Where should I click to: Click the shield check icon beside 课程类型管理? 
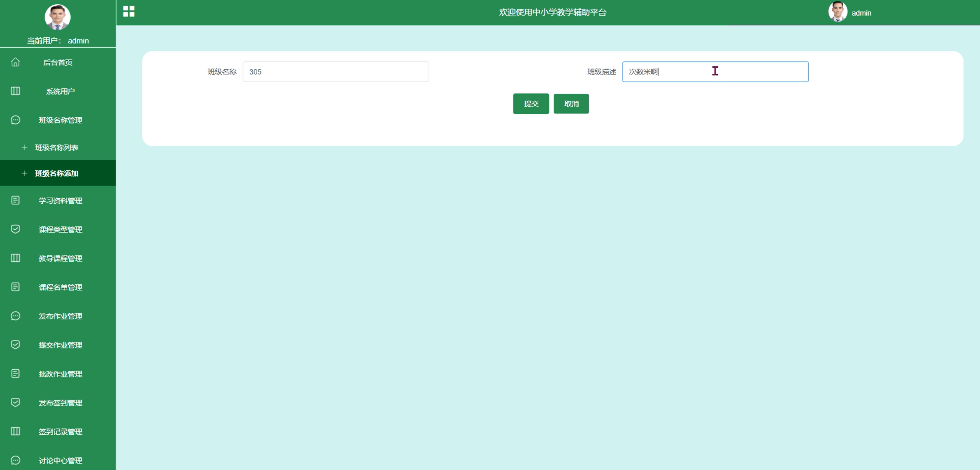[x=15, y=229]
